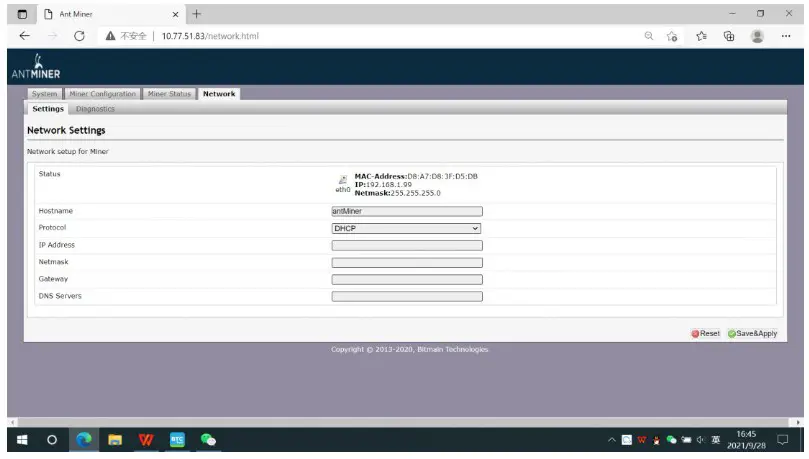Click the Reset button
Viewport: 809px width, 459px height.
click(705, 334)
